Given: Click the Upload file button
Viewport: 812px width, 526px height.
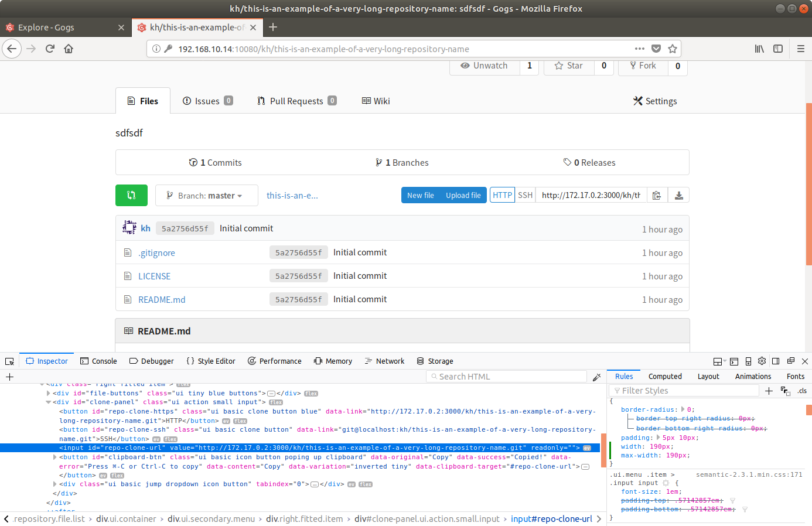Looking at the screenshot, I should (463, 195).
